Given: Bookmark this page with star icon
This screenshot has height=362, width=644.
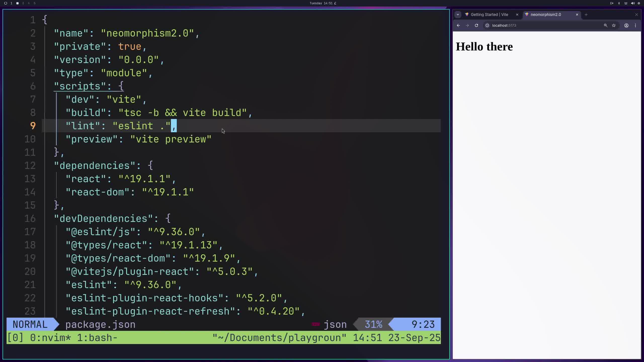Looking at the screenshot, I should pyautogui.click(x=614, y=25).
